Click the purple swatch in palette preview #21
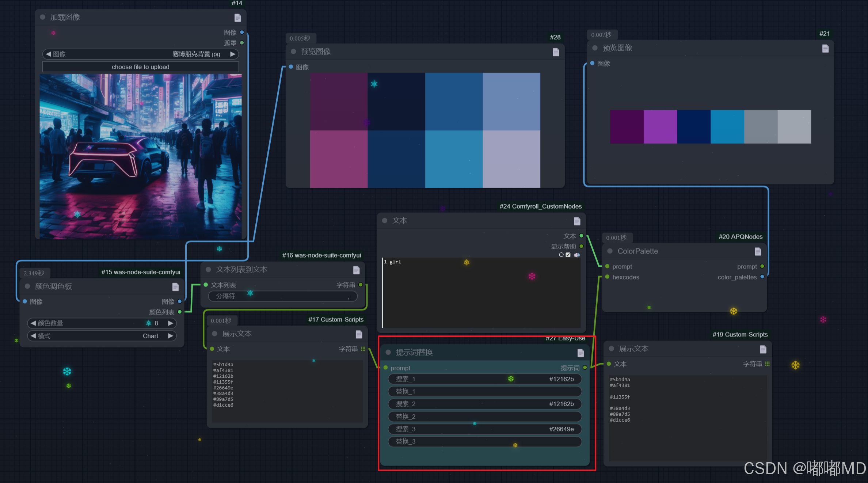Screen dimensions: 868x483 click(x=660, y=127)
